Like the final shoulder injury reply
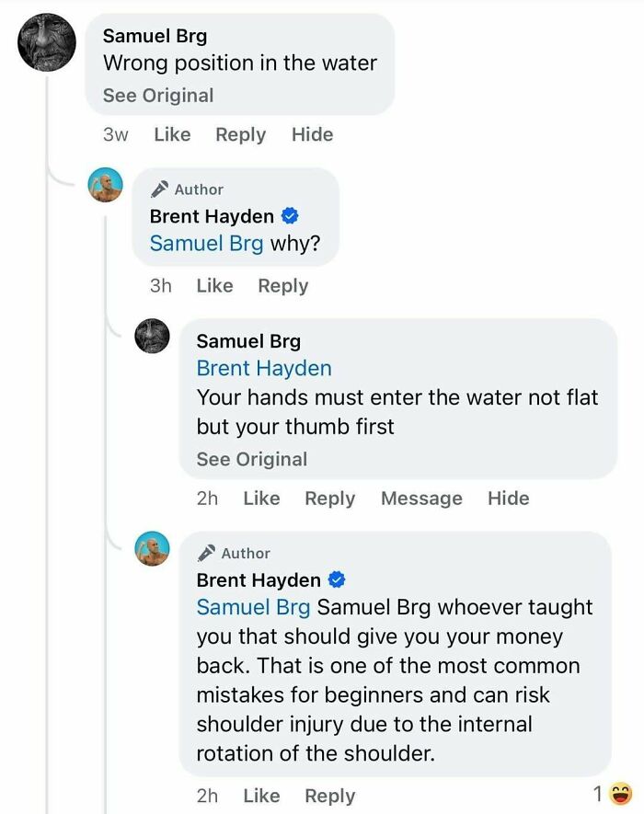 pos(261,797)
